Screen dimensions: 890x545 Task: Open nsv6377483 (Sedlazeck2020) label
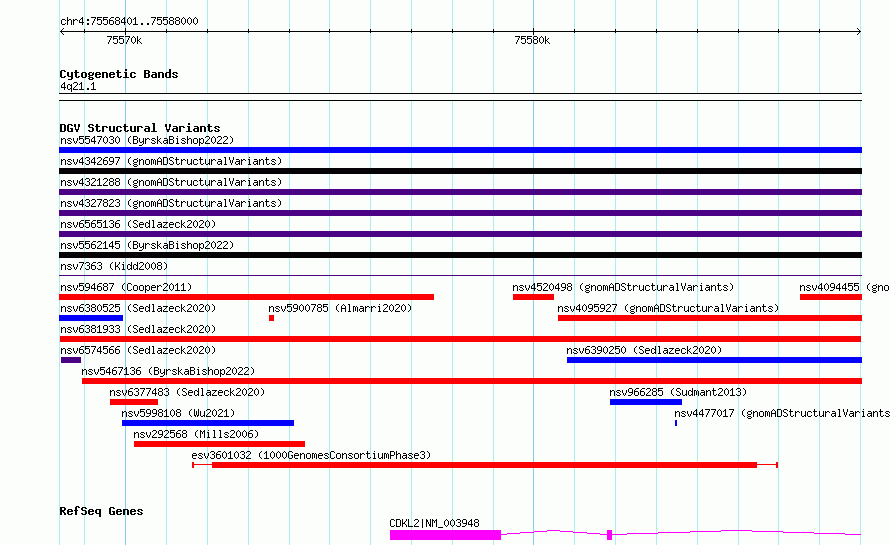[x=187, y=392]
